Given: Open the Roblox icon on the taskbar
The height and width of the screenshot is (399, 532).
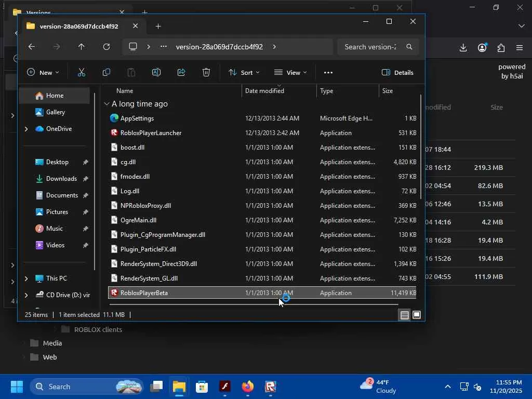Looking at the screenshot, I should pyautogui.click(x=270, y=387).
